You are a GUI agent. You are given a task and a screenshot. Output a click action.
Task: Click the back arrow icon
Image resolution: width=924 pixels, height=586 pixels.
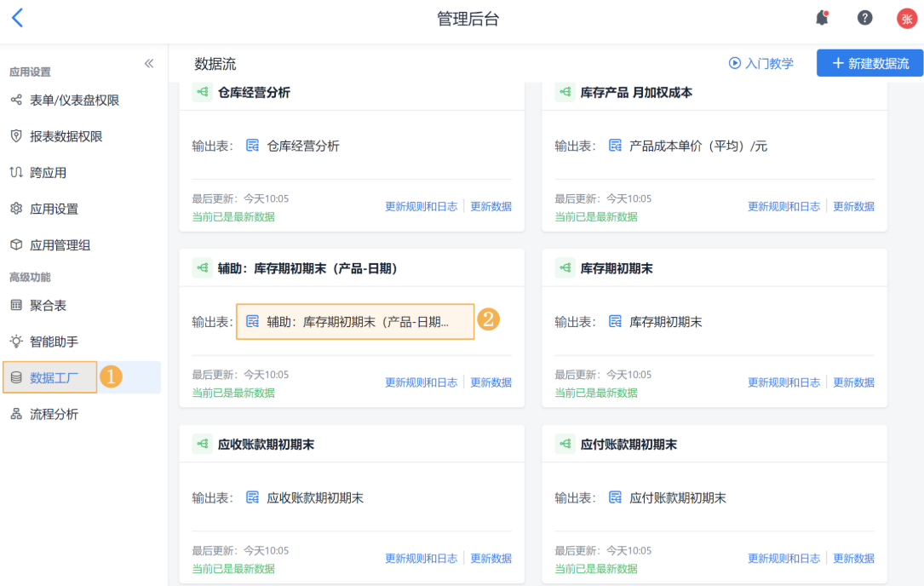[18, 18]
